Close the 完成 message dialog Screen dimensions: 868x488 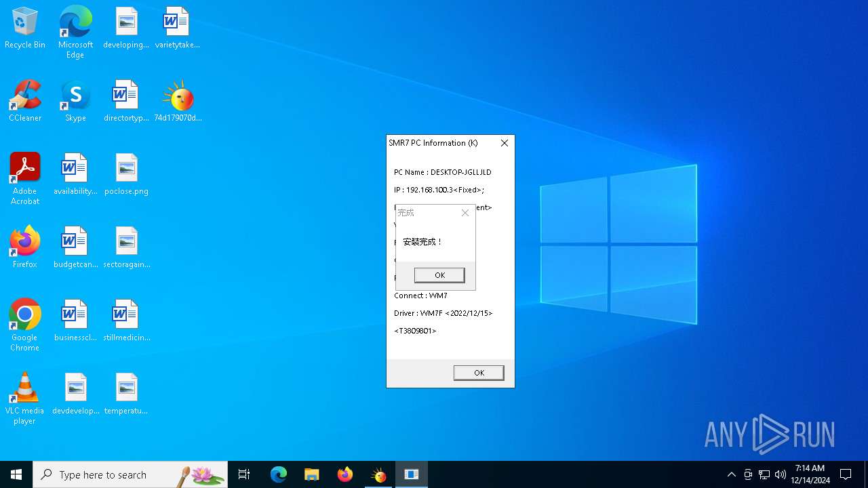(x=465, y=213)
